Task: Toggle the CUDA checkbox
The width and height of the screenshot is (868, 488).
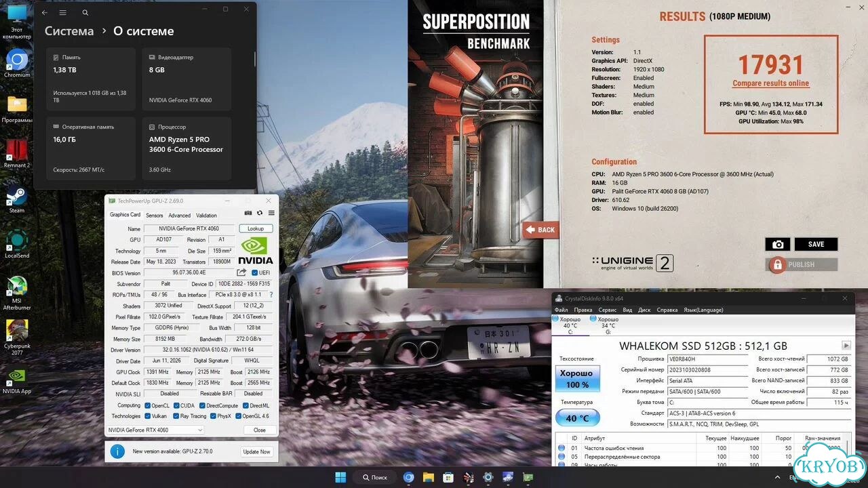Action: (x=176, y=405)
